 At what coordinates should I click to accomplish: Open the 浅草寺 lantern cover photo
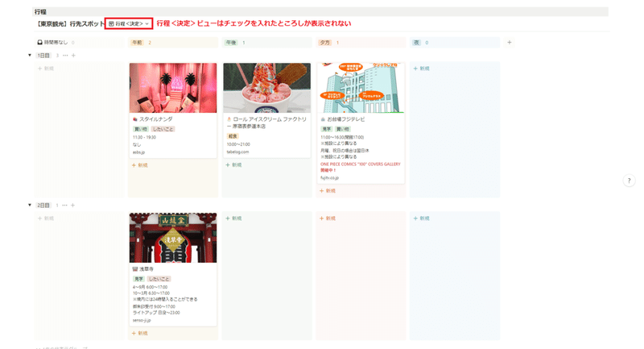(x=173, y=238)
